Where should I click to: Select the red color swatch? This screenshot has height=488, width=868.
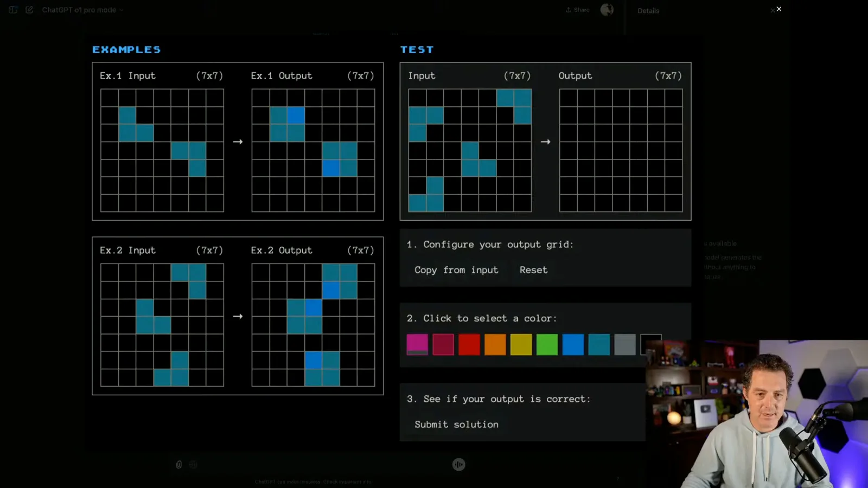pos(469,344)
